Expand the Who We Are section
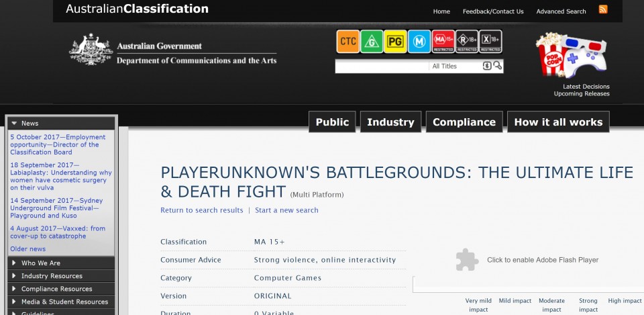This screenshot has width=644, height=315. click(x=61, y=263)
